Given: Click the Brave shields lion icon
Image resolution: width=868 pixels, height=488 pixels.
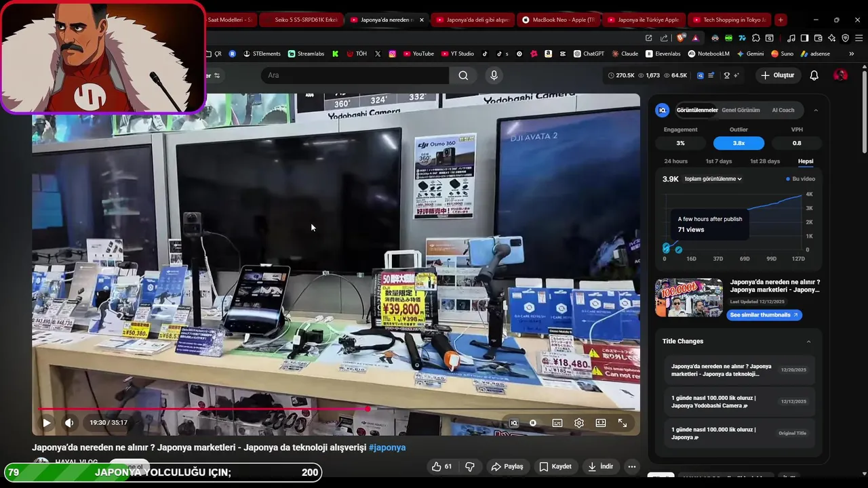Looking at the screenshot, I should pos(682,38).
